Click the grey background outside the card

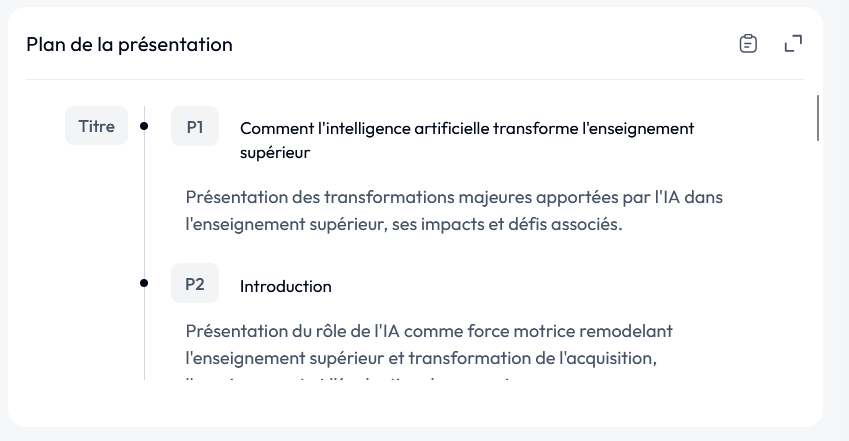click(836, 217)
